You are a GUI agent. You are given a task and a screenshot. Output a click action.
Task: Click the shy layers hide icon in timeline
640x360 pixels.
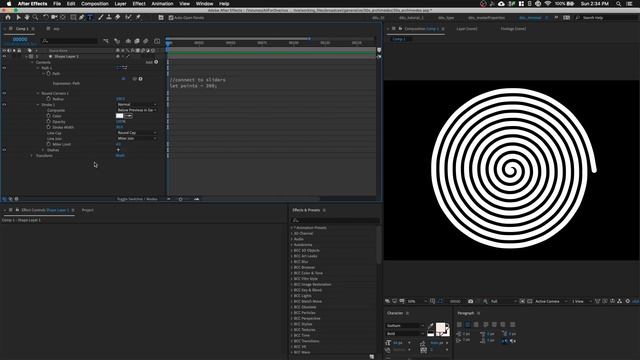pos(128,41)
